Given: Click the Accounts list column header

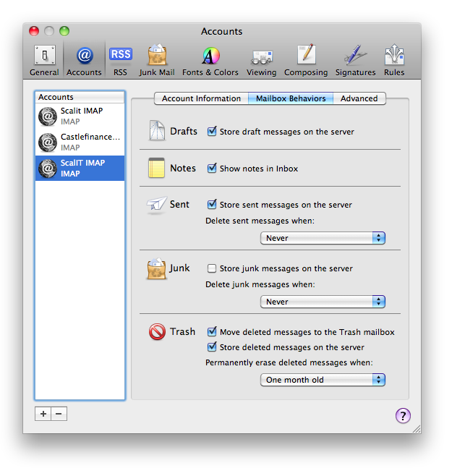Looking at the screenshot, I should tap(80, 97).
